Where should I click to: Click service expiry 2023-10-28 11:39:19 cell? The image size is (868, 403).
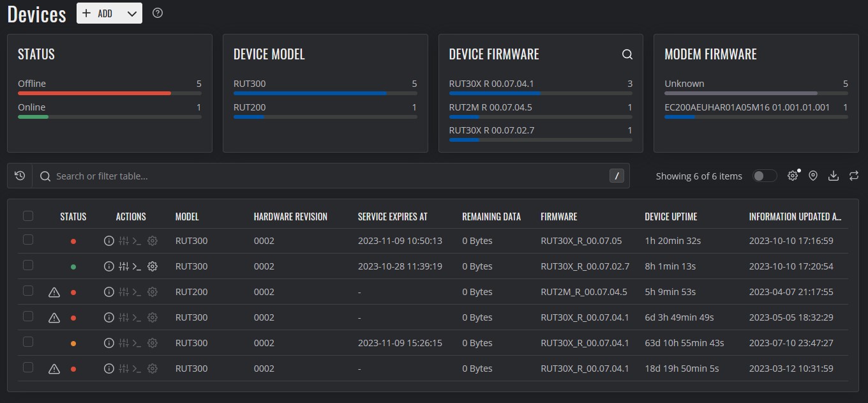400,266
